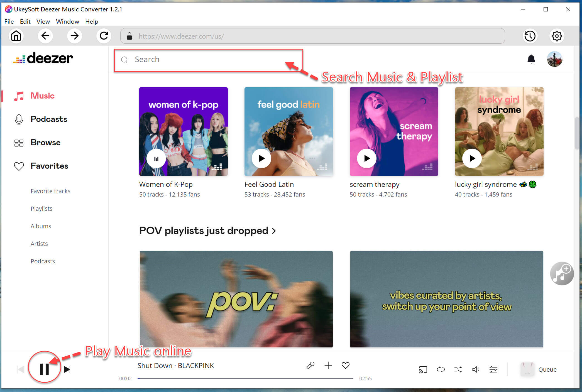Click the Playlists link in sidebar

pos(41,208)
